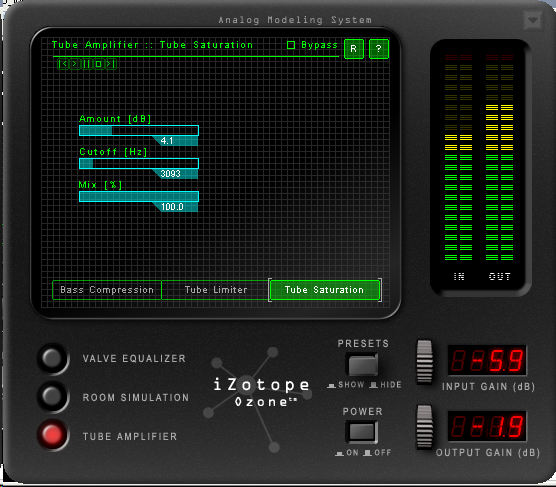
Task: Adjust the Cutoff [Hz] slider
Action: click(139, 164)
